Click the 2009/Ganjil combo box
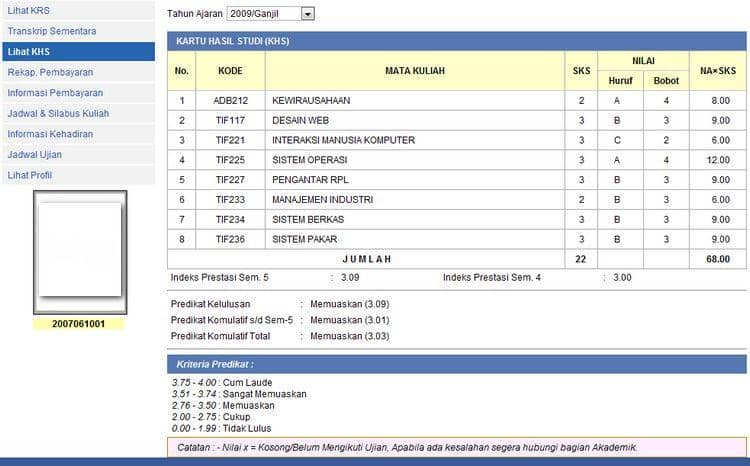750x466 pixels. (x=263, y=14)
